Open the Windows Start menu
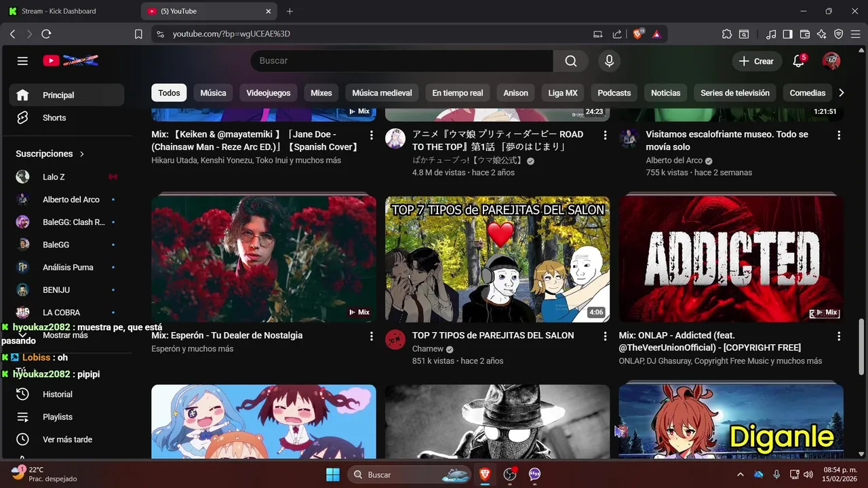Screen dimensions: 868x488 tap(333, 474)
